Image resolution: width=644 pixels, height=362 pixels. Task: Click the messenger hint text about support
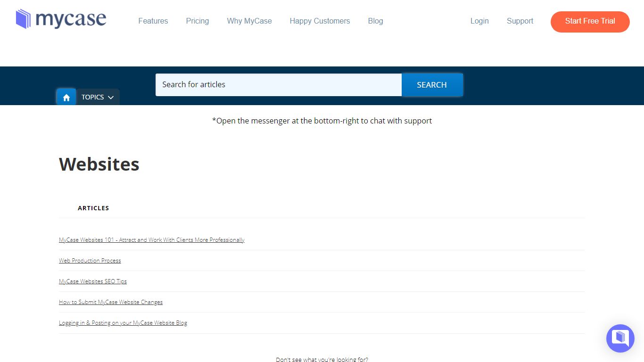[322, 121]
